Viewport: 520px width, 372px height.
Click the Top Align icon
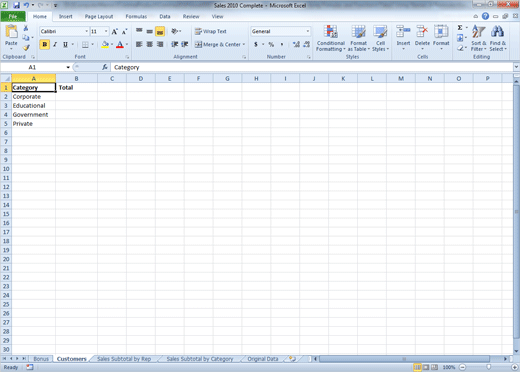click(x=139, y=31)
